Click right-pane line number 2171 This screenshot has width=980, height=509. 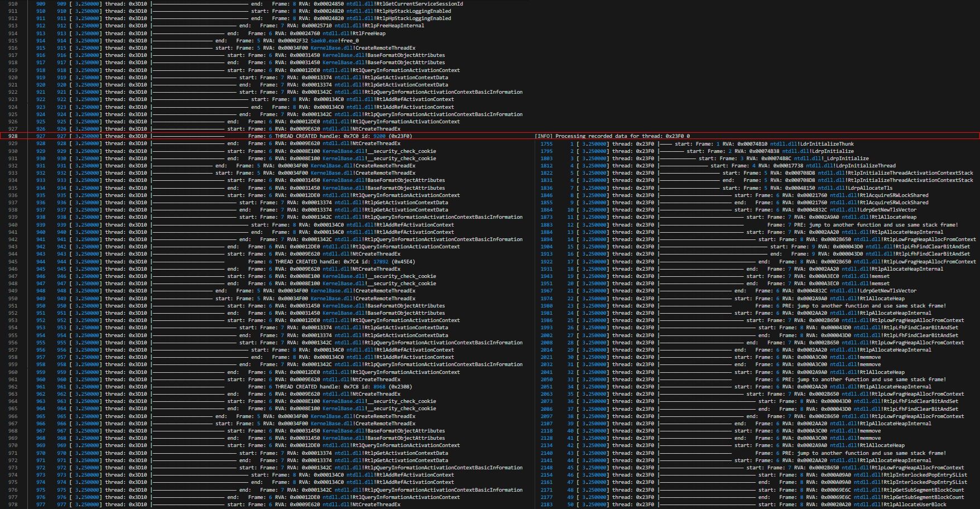(x=546, y=490)
